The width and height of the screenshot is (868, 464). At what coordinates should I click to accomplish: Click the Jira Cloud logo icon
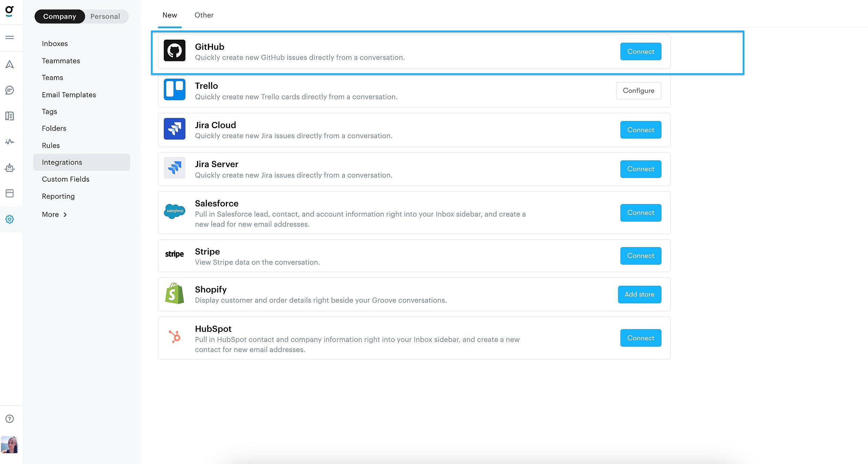175,129
